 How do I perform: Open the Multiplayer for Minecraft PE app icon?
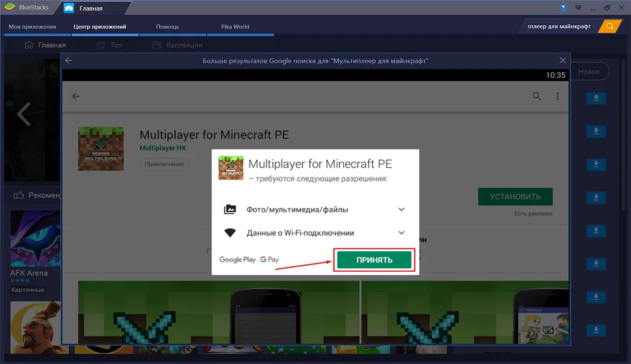tap(101, 149)
